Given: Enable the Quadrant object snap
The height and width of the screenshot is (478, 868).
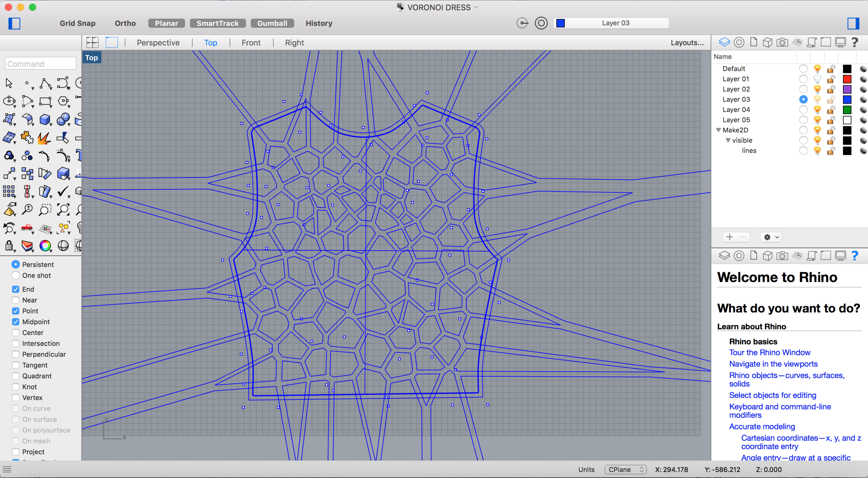Looking at the screenshot, I should tap(16, 376).
